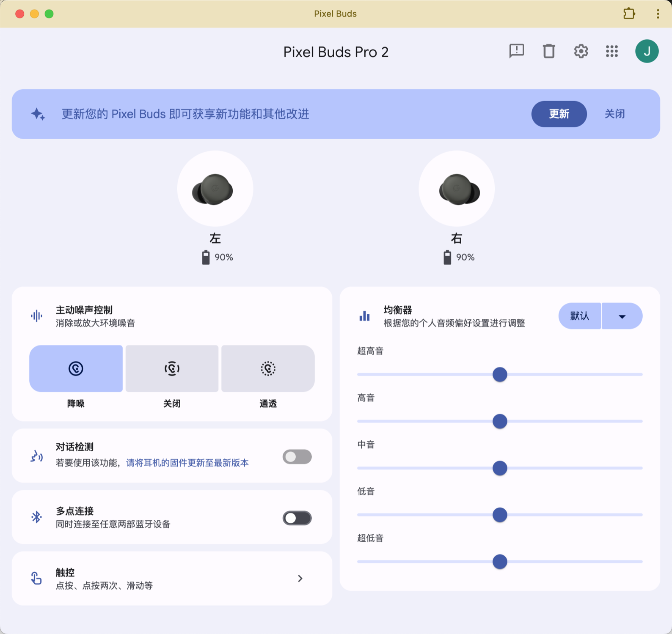Click the 更新 update button
Image resolution: width=672 pixels, height=634 pixels.
[559, 114]
